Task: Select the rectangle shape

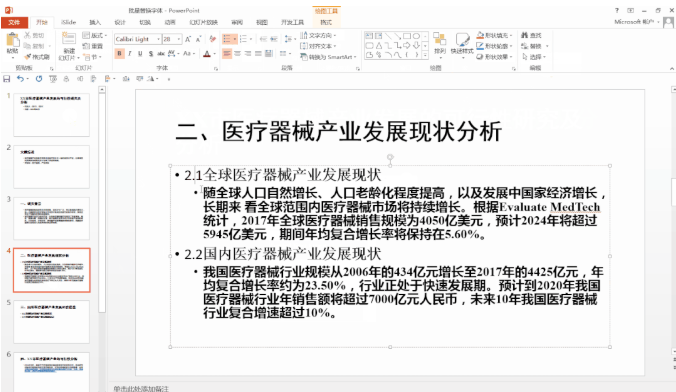Action: coord(407,36)
